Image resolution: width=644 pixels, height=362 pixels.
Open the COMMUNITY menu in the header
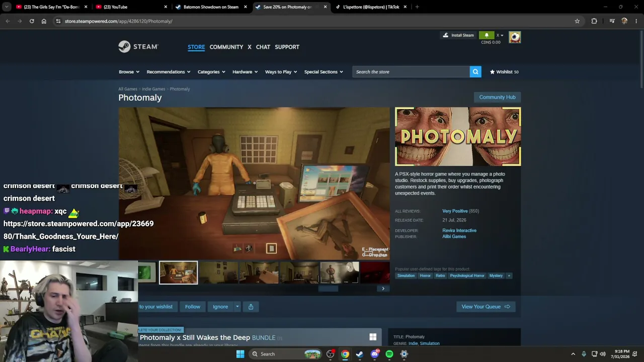pyautogui.click(x=226, y=47)
